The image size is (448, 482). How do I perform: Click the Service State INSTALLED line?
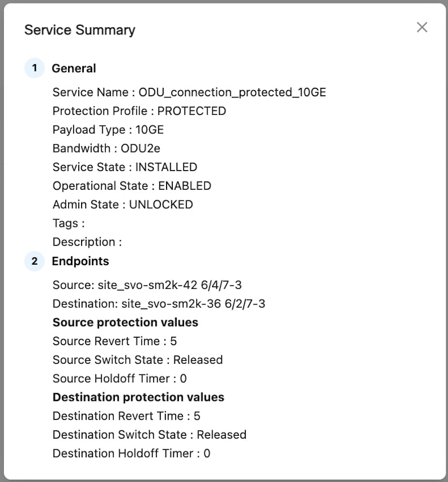(125, 167)
